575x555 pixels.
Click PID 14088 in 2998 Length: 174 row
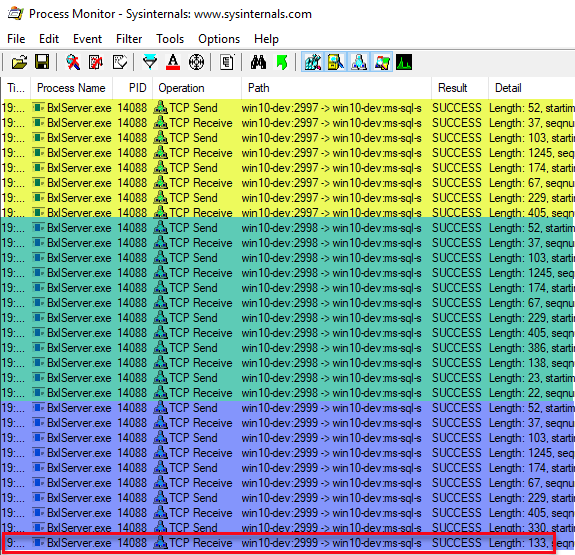pyautogui.click(x=132, y=288)
